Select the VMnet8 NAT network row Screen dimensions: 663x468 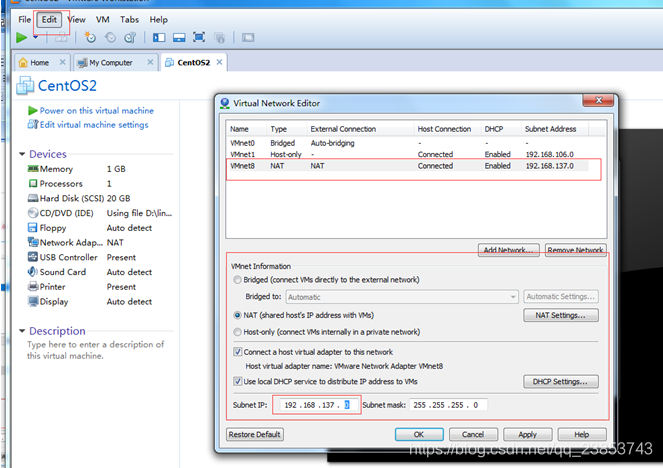(408, 166)
